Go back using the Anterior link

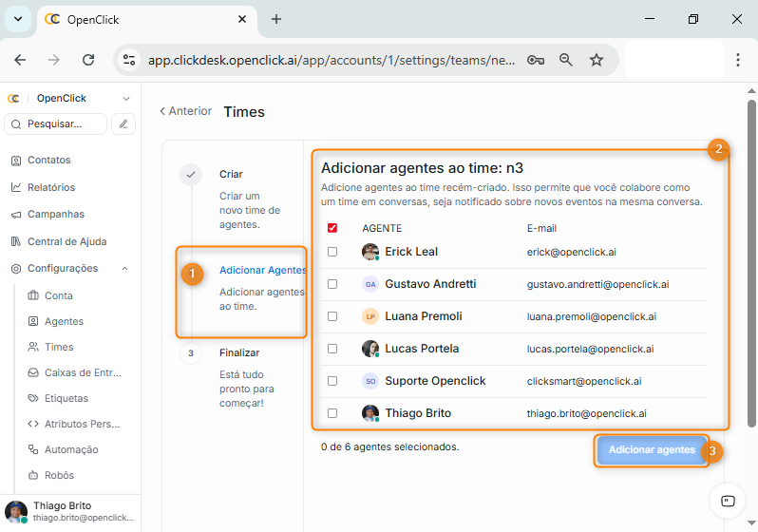coord(186,111)
